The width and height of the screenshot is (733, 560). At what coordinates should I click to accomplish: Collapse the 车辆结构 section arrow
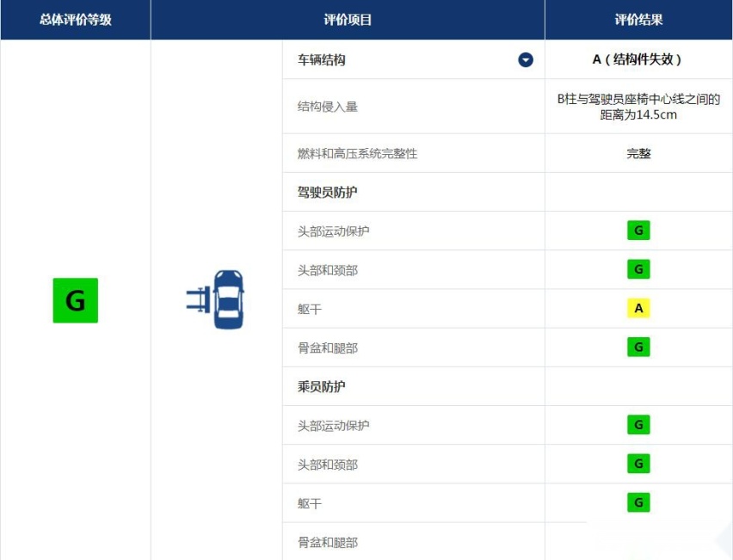tap(526, 60)
